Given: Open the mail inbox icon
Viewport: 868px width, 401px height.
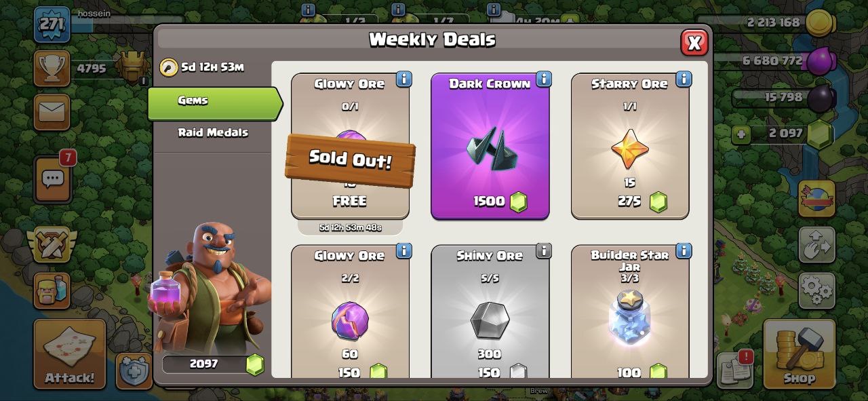Looking at the screenshot, I should [x=52, y=112].
